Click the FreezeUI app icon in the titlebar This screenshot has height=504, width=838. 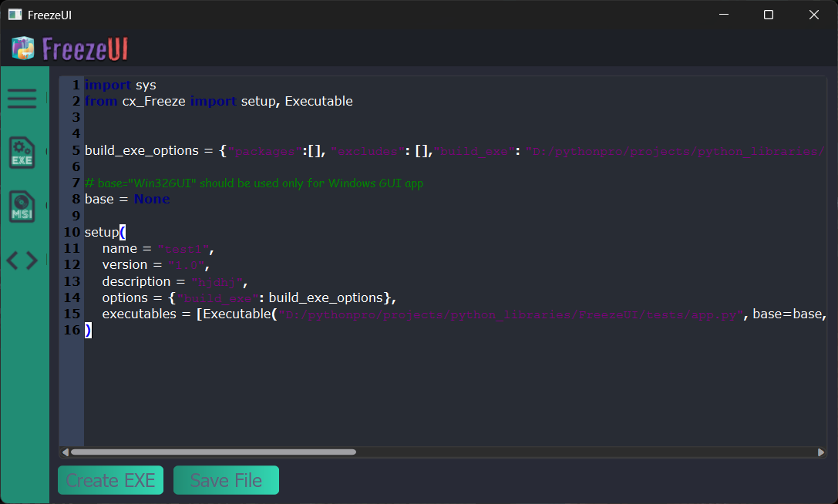[x=17, y=14]
